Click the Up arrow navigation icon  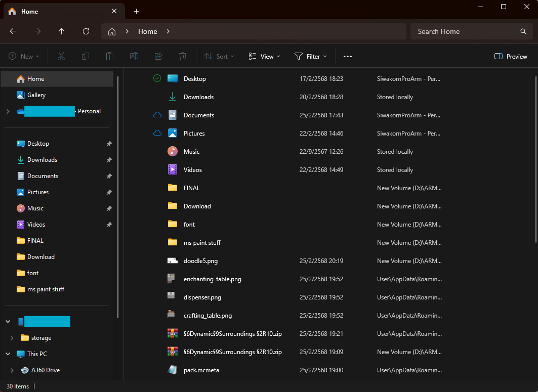pos(62,31)
